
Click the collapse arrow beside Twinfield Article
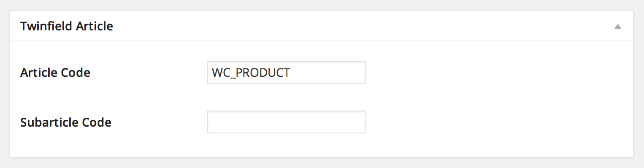click(x=617, y=26)
